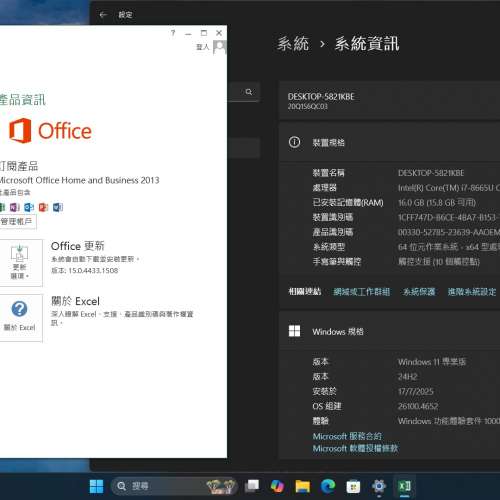Viewport: 500px width, 500px height.
Task: Select the product ID starting with 00330-52785
Action: pos(449,232)
